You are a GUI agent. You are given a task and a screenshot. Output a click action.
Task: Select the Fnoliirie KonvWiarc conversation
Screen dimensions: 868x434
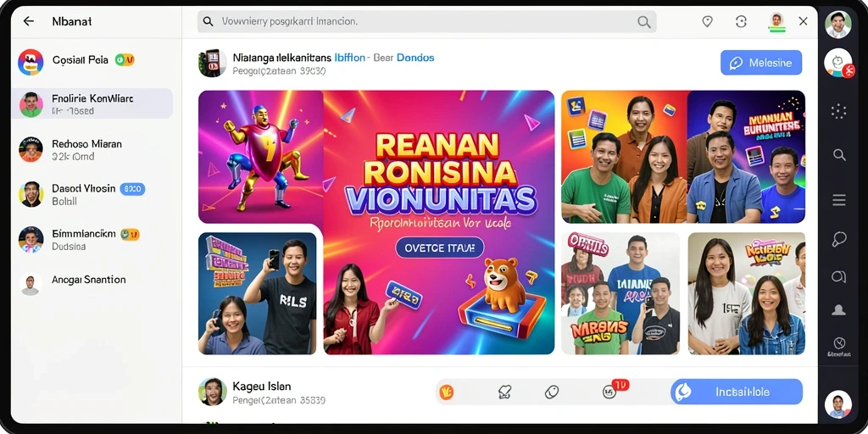(x=92, y=104)
